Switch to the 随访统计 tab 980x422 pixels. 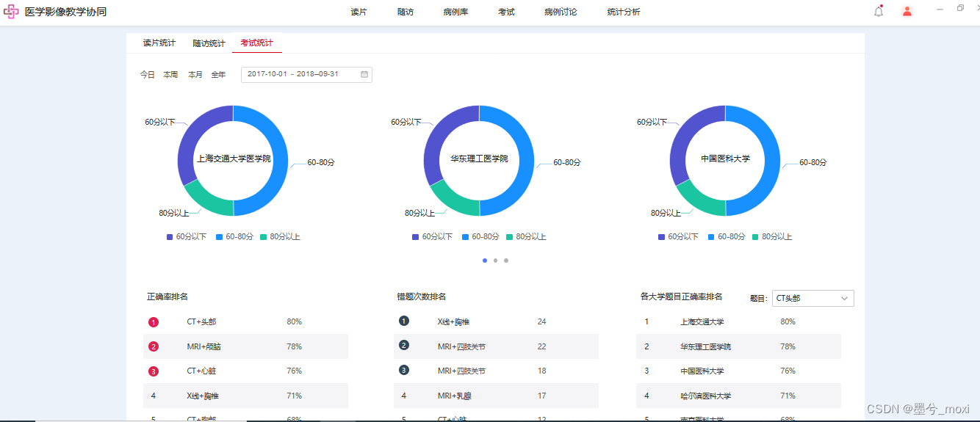point(209,43)
